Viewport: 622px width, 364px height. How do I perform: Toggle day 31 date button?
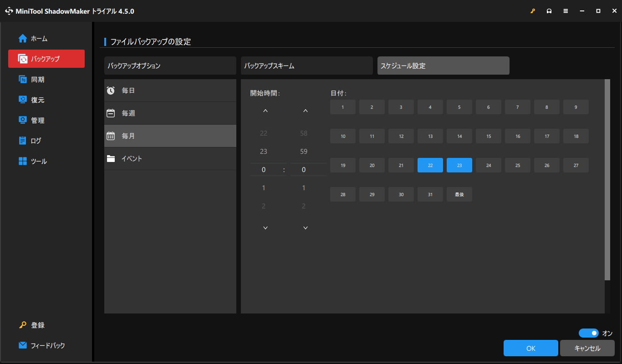tap(430, 194)
